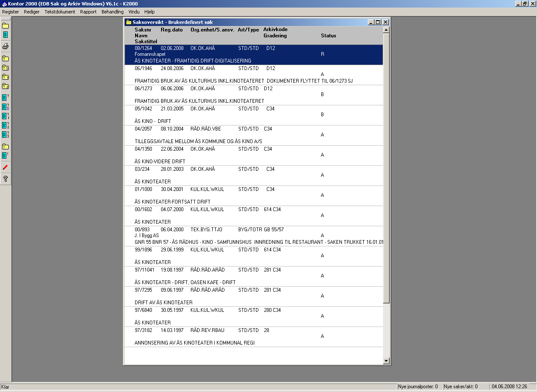The image size is (537, 392).
Task: Select case 04/1350 ÅS KINO-VIDERE DRIFT
Action: (x=254, y=155)
